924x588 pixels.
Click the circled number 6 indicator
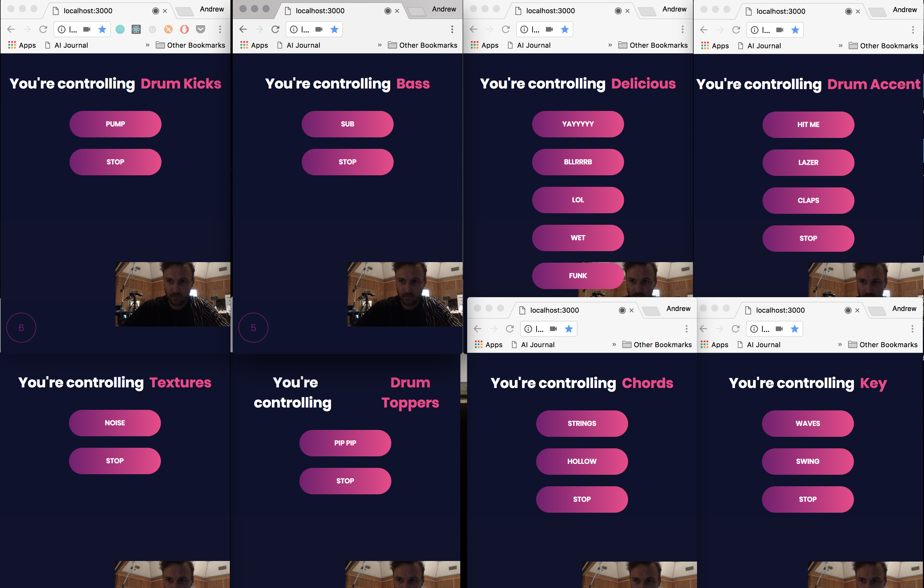click(22, 327)
